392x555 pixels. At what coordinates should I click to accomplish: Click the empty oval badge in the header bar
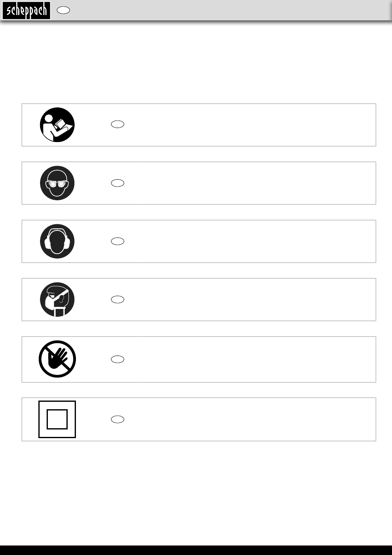(x=63, y=11)
